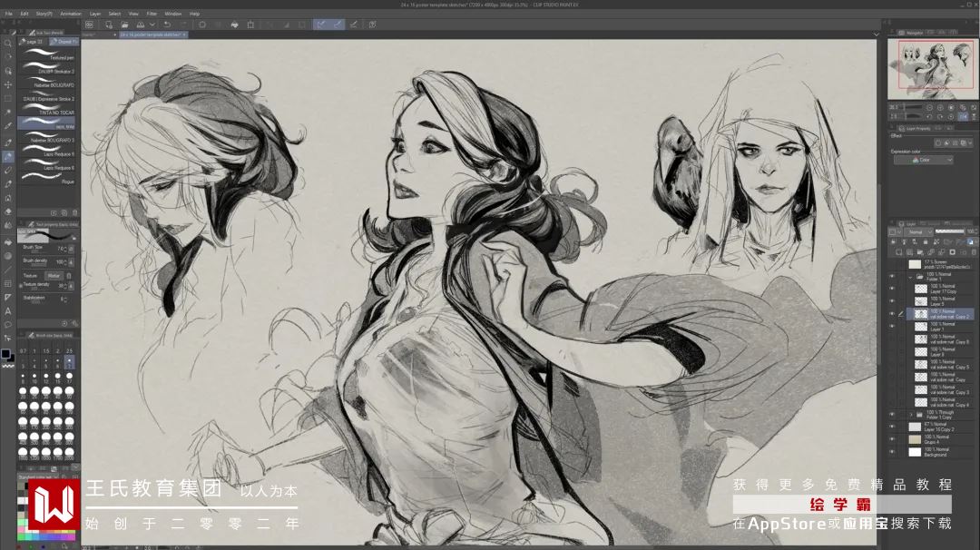Click the zoom in icon in Navigator

[x=940, y=107]
